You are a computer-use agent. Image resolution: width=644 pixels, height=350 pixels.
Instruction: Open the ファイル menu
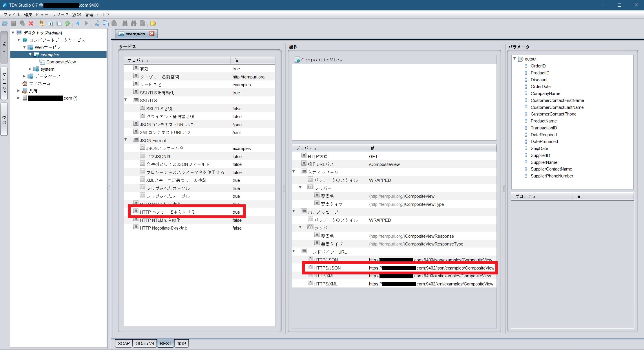[x=12, y=14]
